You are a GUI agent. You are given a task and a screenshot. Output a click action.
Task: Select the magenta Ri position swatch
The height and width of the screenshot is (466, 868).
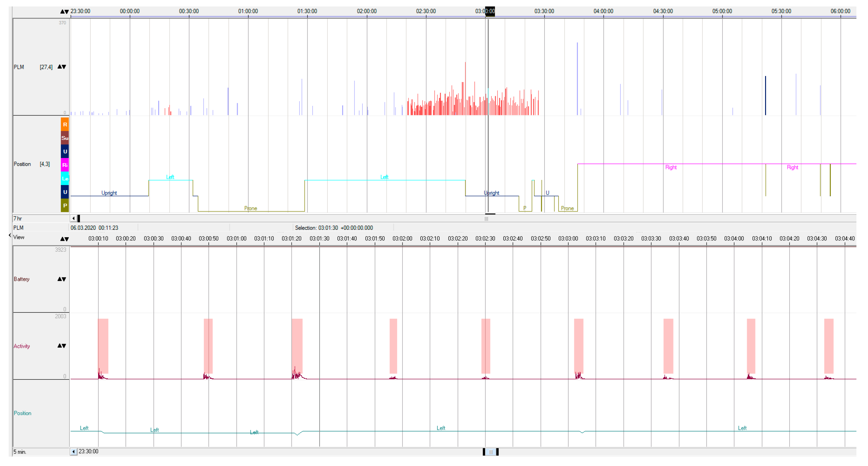click(65, 165)
